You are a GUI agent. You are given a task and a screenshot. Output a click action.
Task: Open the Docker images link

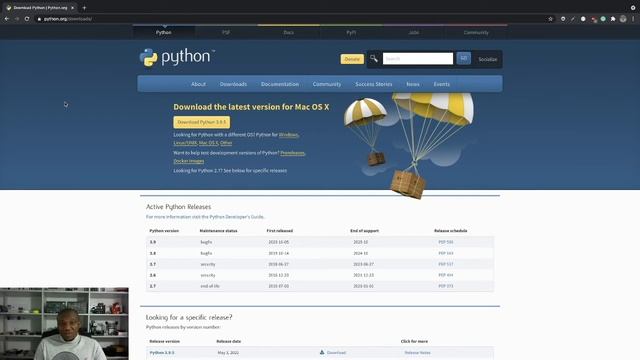(189, 161)
